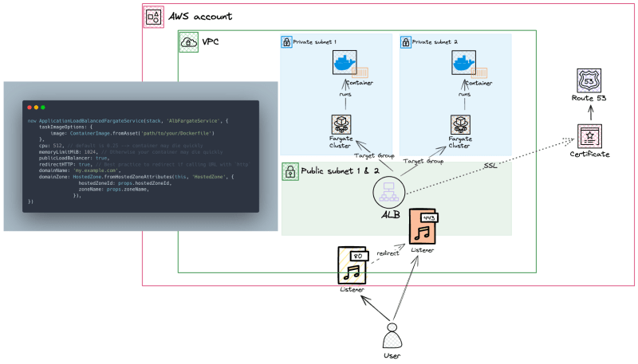The height and width of the screenshot is (364, 638).
Task: Click the 'Route 53' label
Action: [589, 98]
